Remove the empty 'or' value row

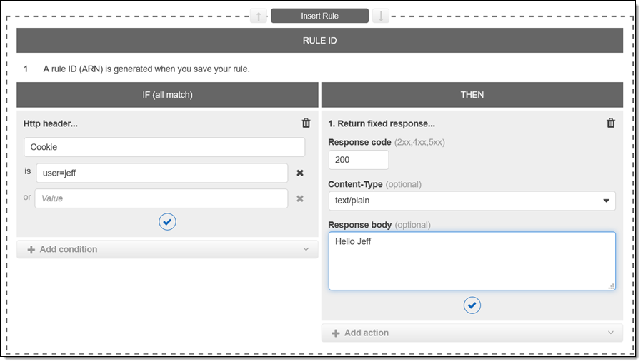[300, 198]
